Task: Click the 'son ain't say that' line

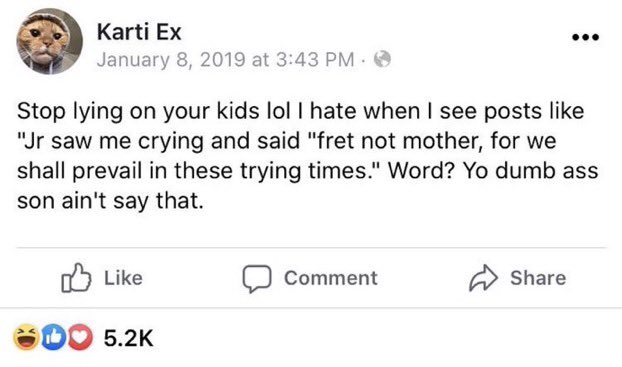Action: click(110, 201)
